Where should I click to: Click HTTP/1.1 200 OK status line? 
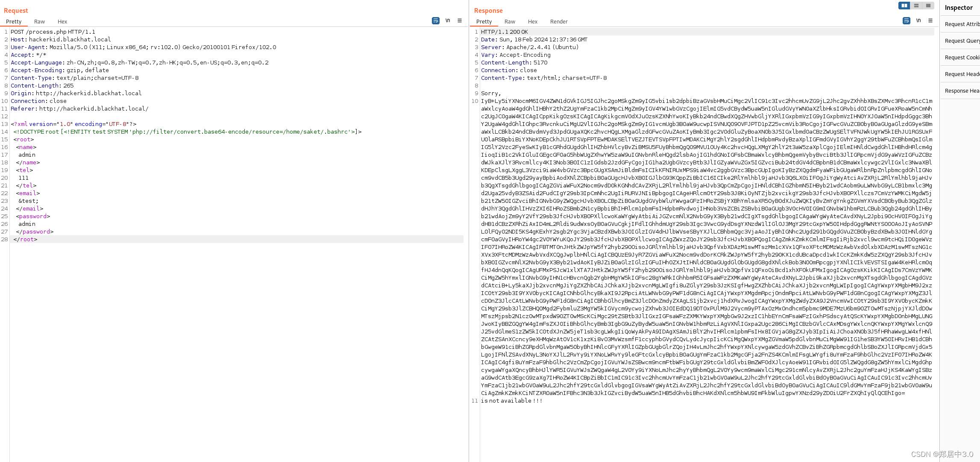point(505,32)
